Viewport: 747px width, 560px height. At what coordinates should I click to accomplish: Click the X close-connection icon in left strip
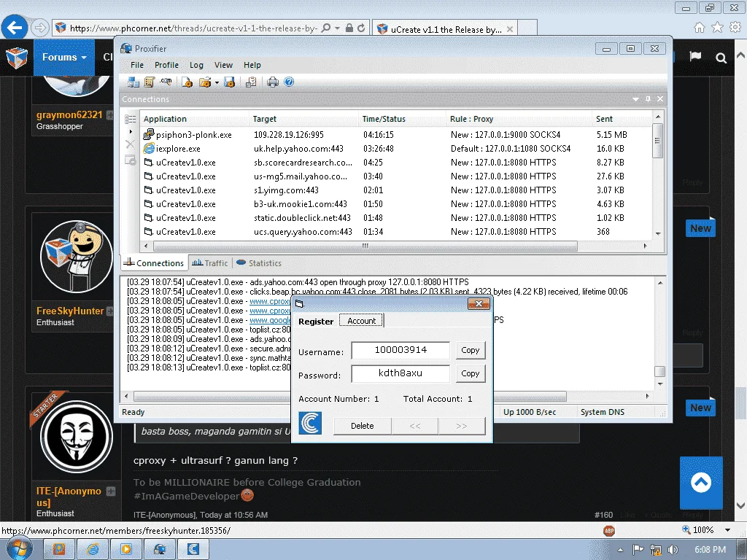130,144
